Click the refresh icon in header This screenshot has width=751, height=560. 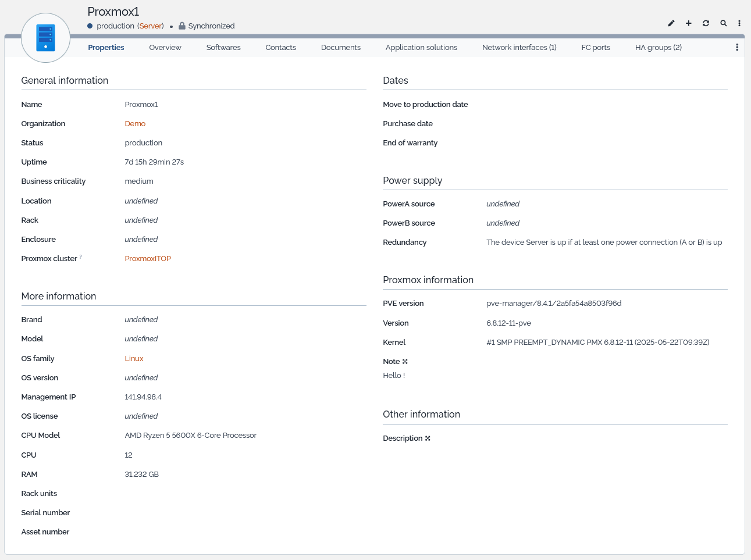pos(706,23)
